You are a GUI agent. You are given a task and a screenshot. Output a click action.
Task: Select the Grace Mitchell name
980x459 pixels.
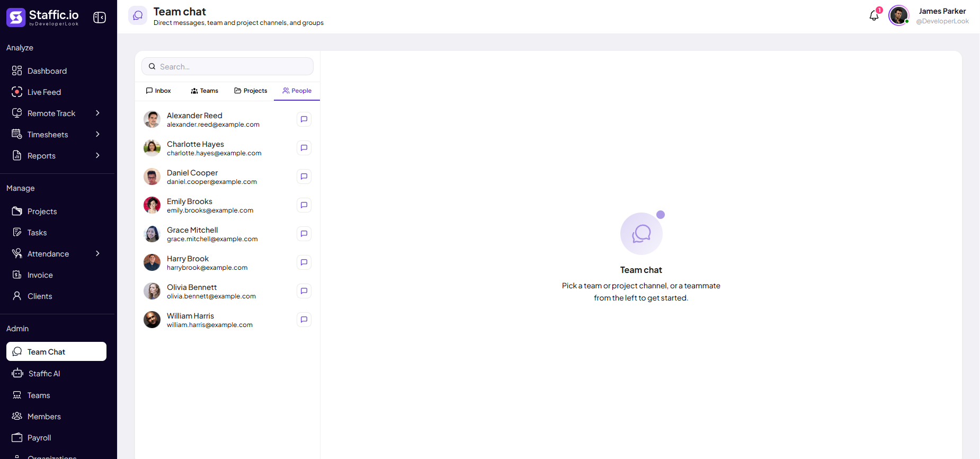click(x=192, y=230)
